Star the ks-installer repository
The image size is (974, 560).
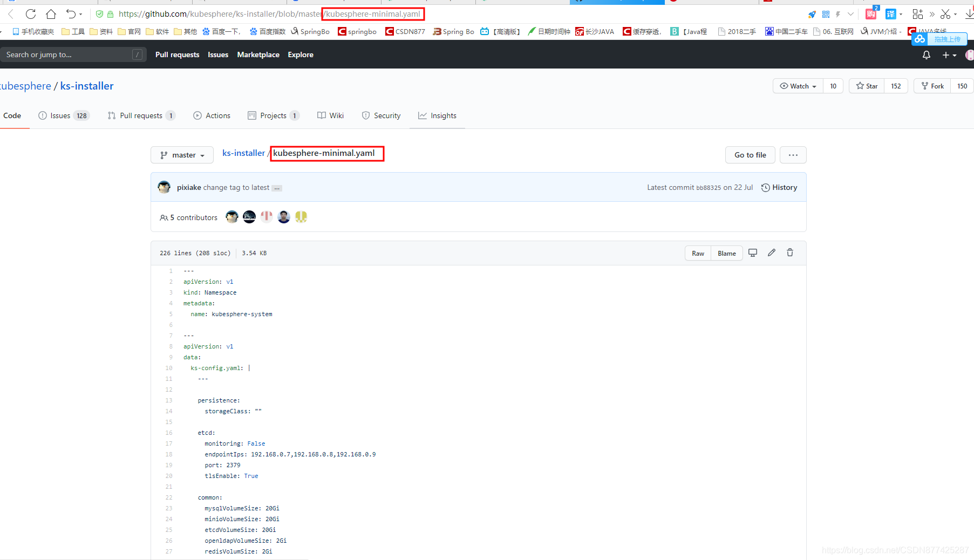pyautogui.click(x=867, y=86)
